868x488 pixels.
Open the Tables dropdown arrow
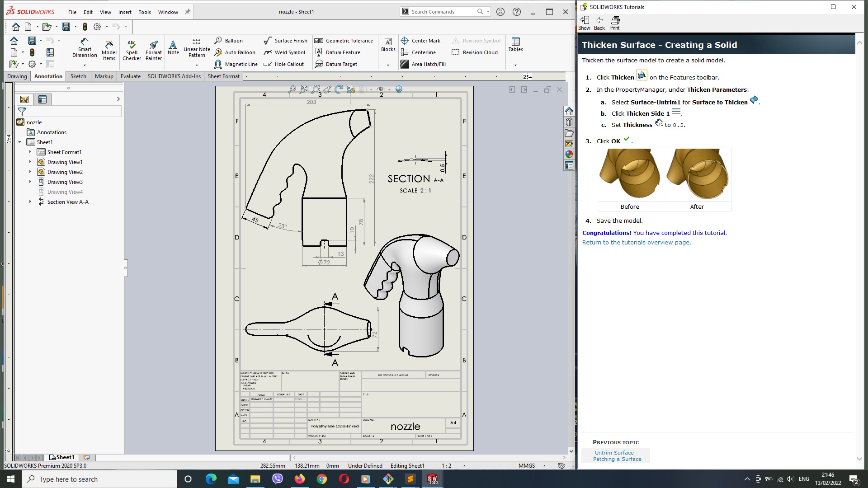[x=515, y=65]
